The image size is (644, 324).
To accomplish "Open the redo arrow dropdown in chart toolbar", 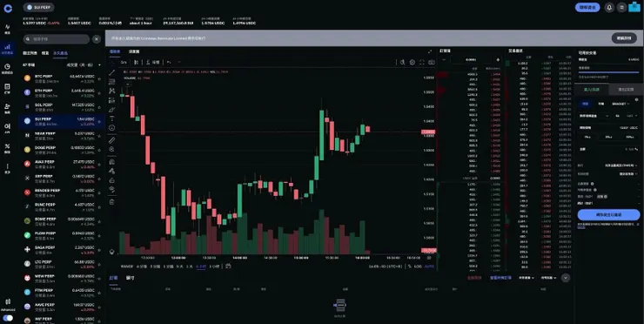I will click(179, 62).
